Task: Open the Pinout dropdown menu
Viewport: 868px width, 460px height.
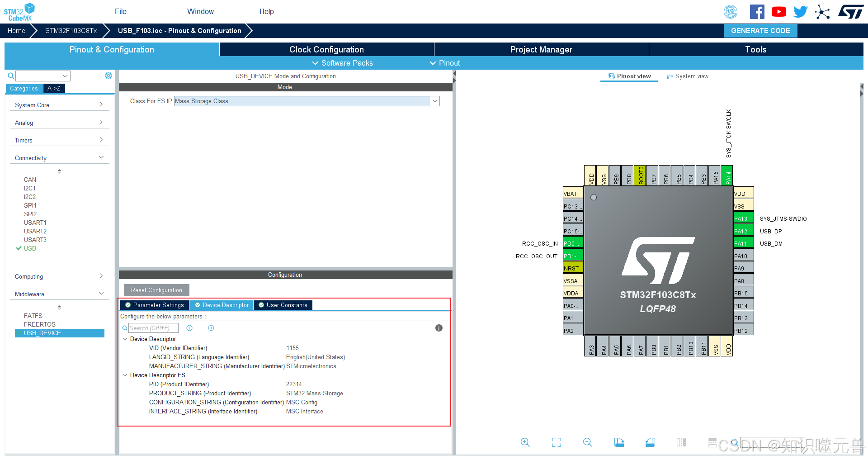Action: (x=445, y=63)
